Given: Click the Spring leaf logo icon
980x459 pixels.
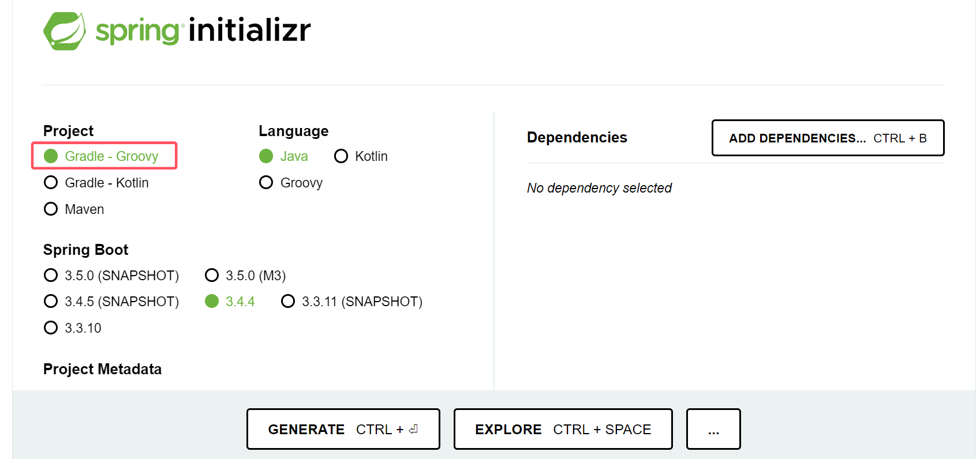Looking at the screenshot, I should pos(65,31).
